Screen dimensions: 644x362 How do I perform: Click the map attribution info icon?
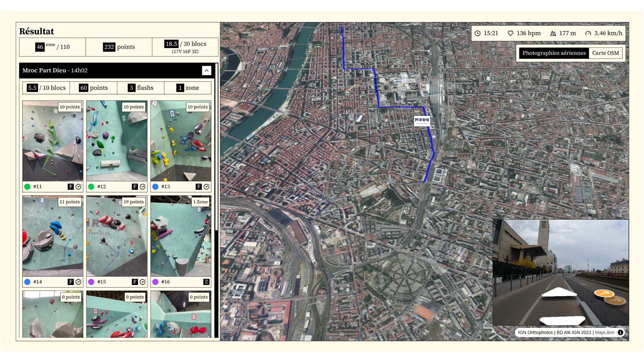pos(620,332)
